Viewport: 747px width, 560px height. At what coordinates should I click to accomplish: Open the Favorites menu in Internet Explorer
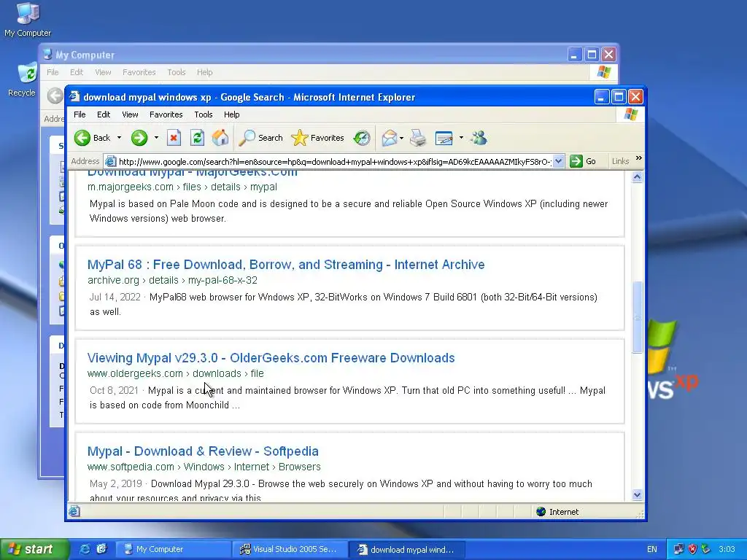point(166,114)
